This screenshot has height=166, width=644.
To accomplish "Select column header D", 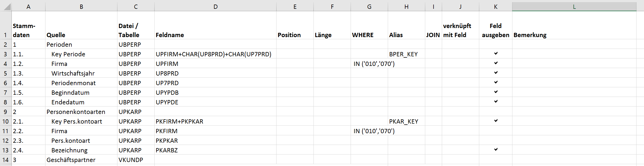I will [x=215, y=7].
